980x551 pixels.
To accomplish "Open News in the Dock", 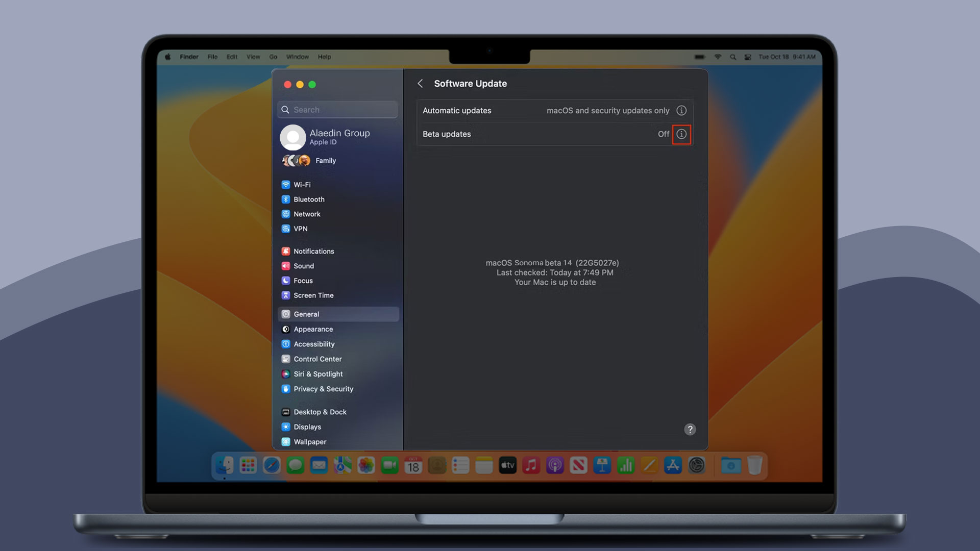I will coord(578,465).
